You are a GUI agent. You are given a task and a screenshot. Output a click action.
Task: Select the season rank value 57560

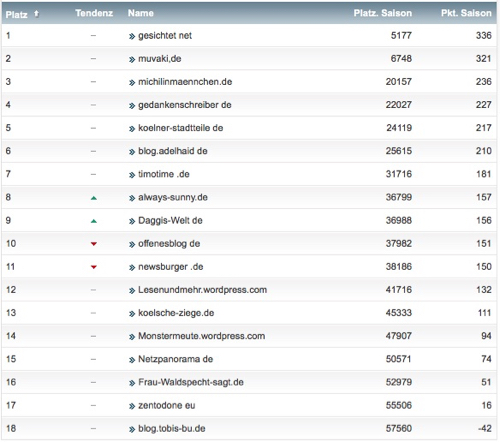pyautogui.click(x=399, y=428)
